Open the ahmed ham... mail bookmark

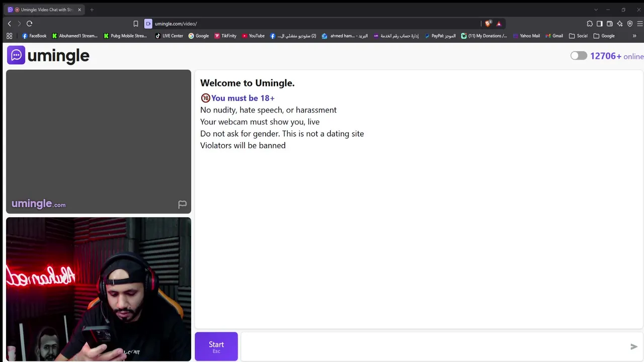point(345,36)
